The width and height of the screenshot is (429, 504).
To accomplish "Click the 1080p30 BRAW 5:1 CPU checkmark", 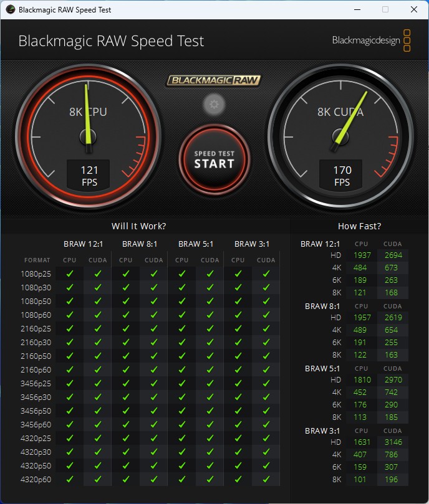I will pyautogui.click(x=182, y=287).
